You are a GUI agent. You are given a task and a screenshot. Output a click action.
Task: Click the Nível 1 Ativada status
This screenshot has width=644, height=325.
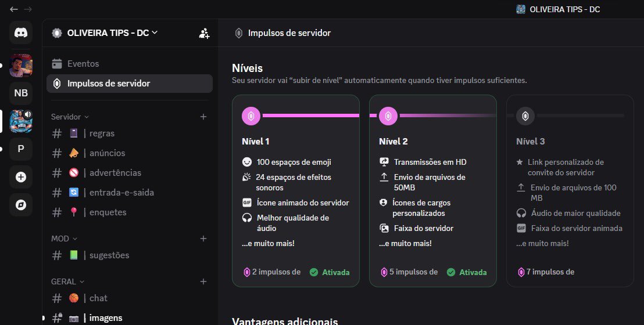pyautogui.click(x=330, y=272)
